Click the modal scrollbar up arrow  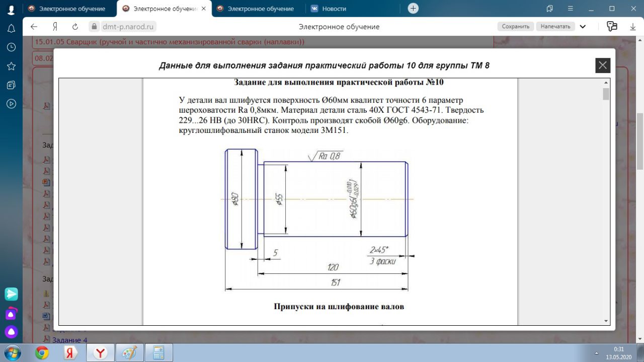[606, 83]
